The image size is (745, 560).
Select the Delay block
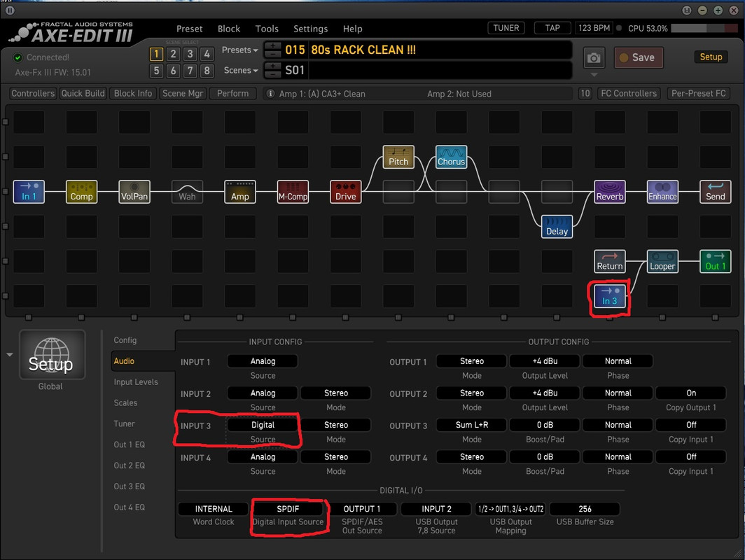pos(557,227)
